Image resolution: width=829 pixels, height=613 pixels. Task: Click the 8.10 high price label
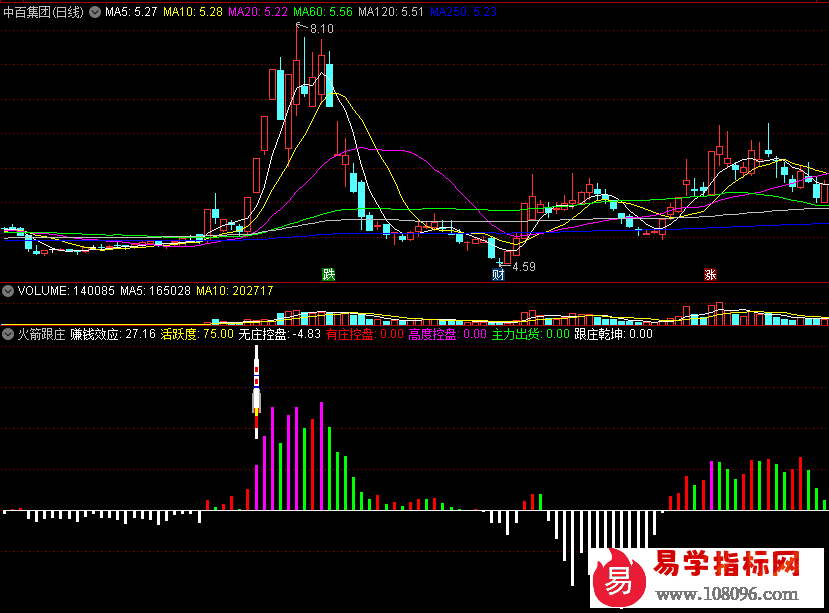coord(321,29)
